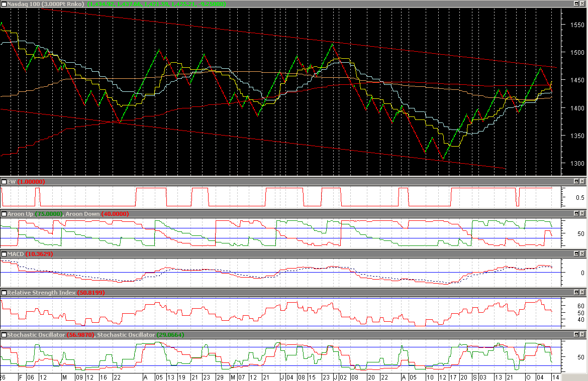This screenshot has height=381, width=588.
Task: Close the Stochastic Oscillator pane
Action: (583, 335)
